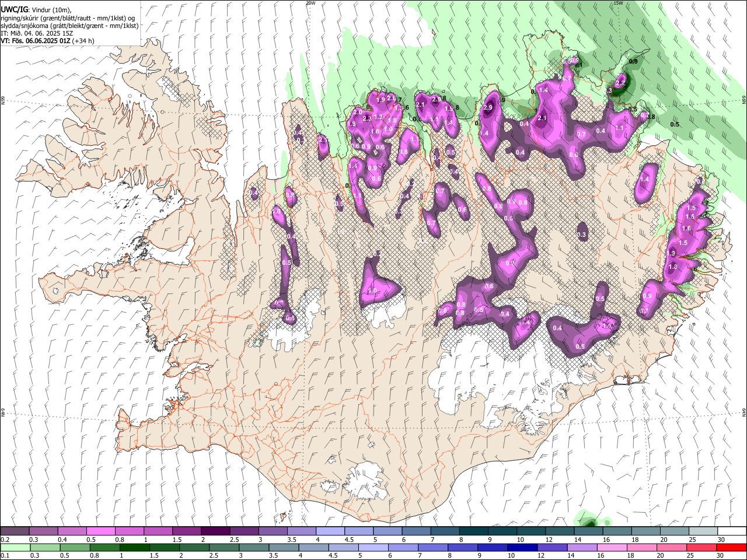Select the bright pink 0.5 swatch in upper legend
Screen dimensions: 747x560
pyautogui.click(x=100, y=531)
